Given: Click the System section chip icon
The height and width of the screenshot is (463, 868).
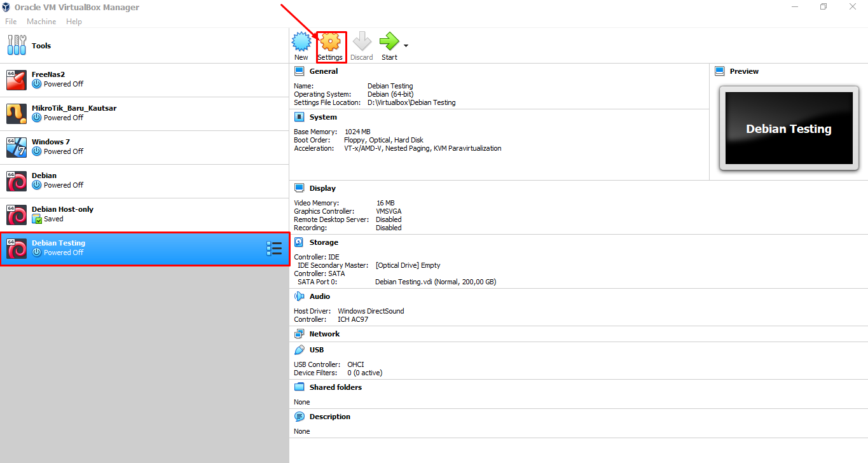Looking at the screenshot, I should (299, 117).
